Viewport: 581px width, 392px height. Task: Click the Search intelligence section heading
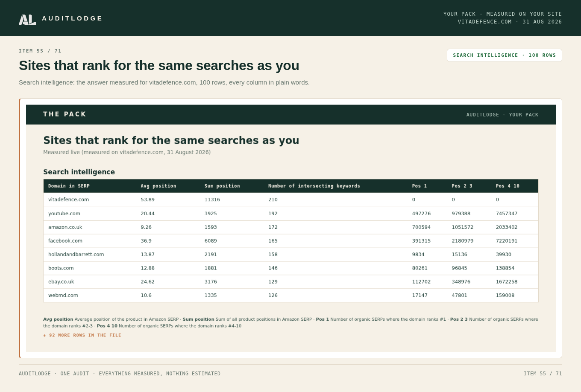click(x=79, y=172)
